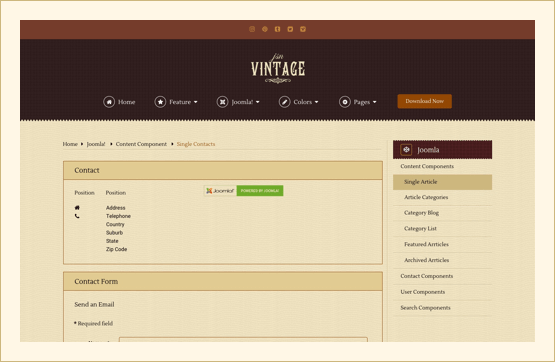Click the Joomla sidebar header icon
The height and width of the screenshot is (362, 555).
pos(406,150)
